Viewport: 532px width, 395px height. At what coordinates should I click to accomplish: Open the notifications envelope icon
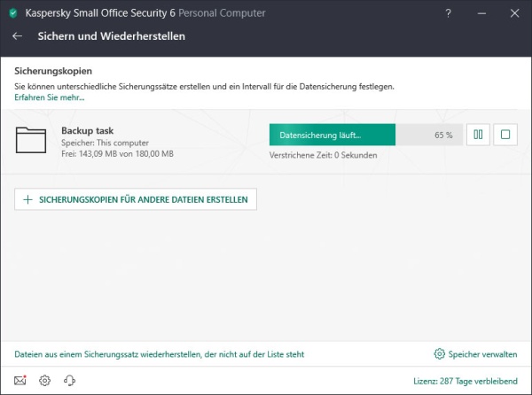click(x=20, y=381)
